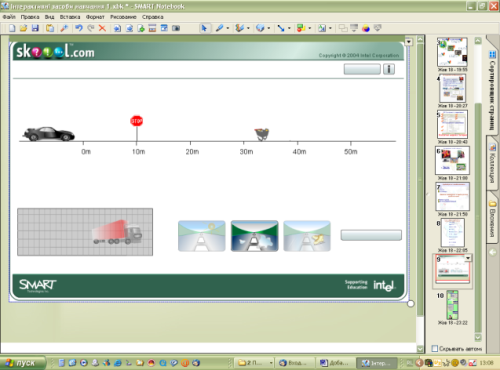500x370 pixels.
Task: Select the icy road condition image
Action: tap(307, 236)
